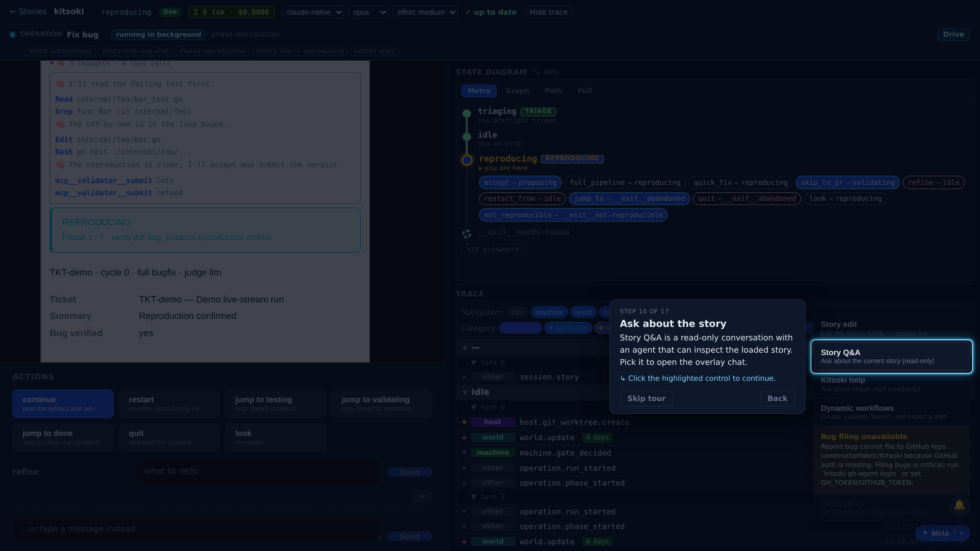Select the accept → proposing transition chip
Screen dimensions: 980x551
[520, 182]
